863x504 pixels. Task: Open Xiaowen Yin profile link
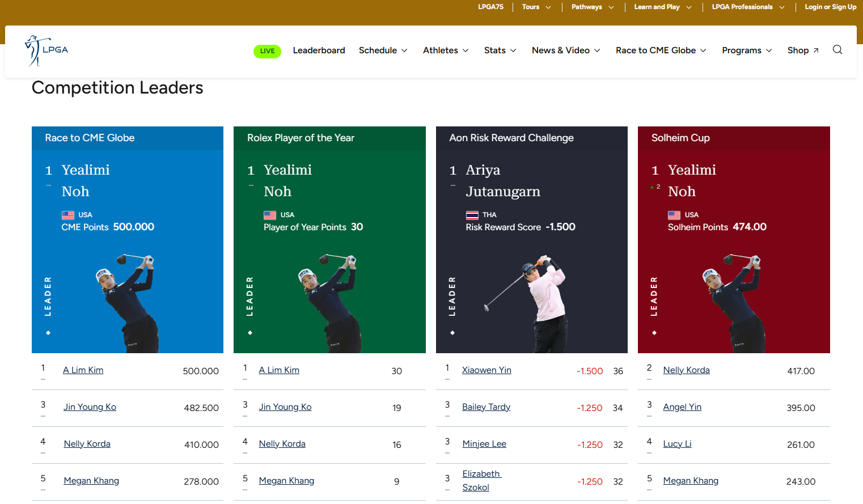(487, 370)
